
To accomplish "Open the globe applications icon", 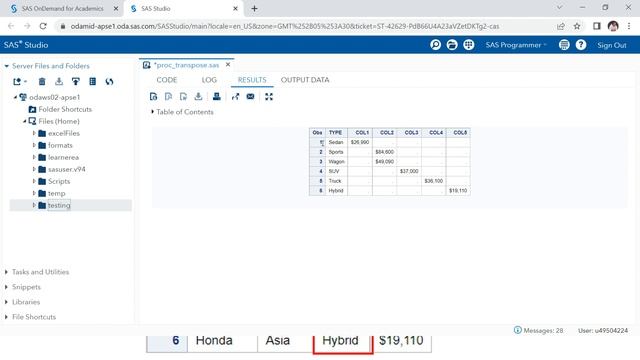I will click(x=469, y=45).
